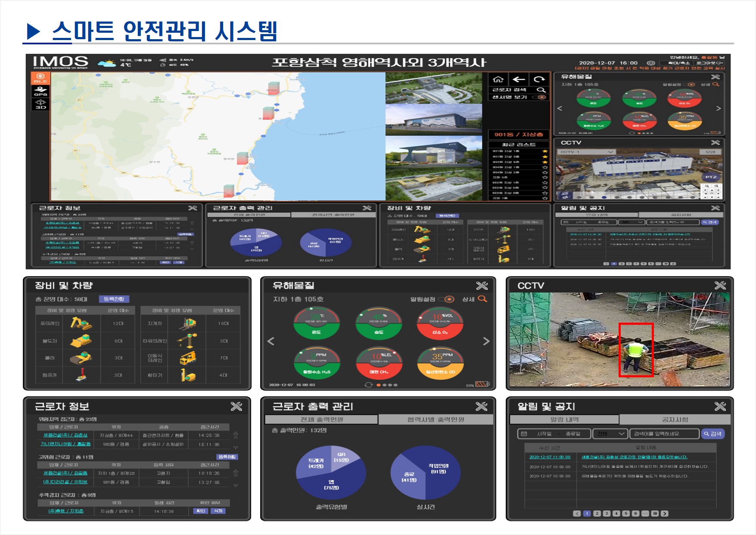The width and height of the screenshot is (756, 535).
Task: Select the GPS tracking icon
Action: (x=40, y=91)
